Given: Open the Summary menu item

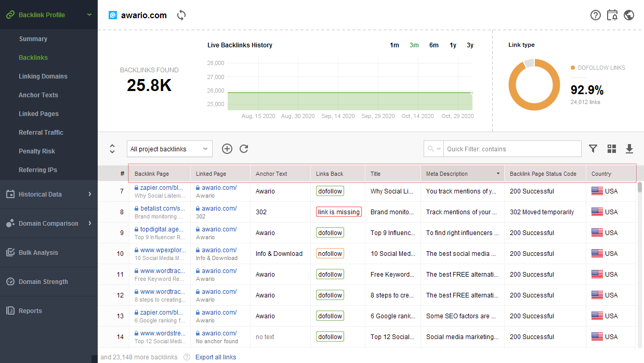Looking at the screenshot, I should (33, 39).
